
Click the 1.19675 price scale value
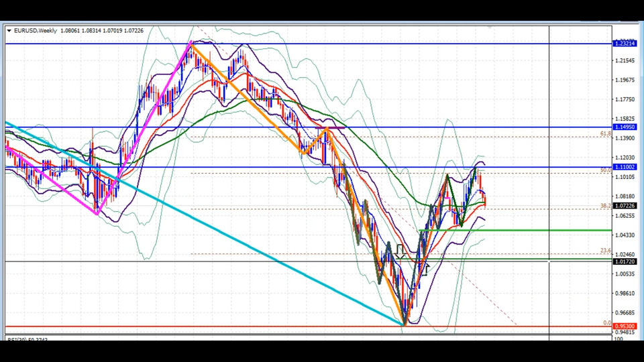click(x=625, y=80)
